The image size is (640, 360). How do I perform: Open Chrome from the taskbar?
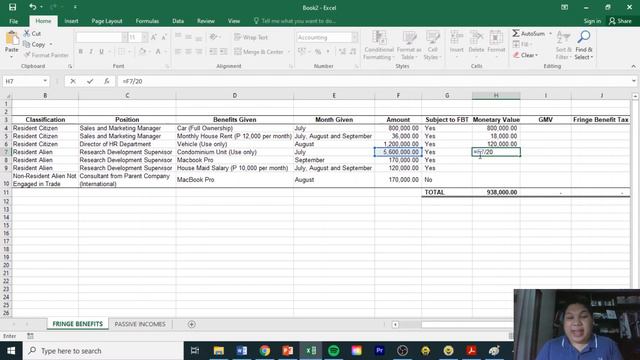265,351
